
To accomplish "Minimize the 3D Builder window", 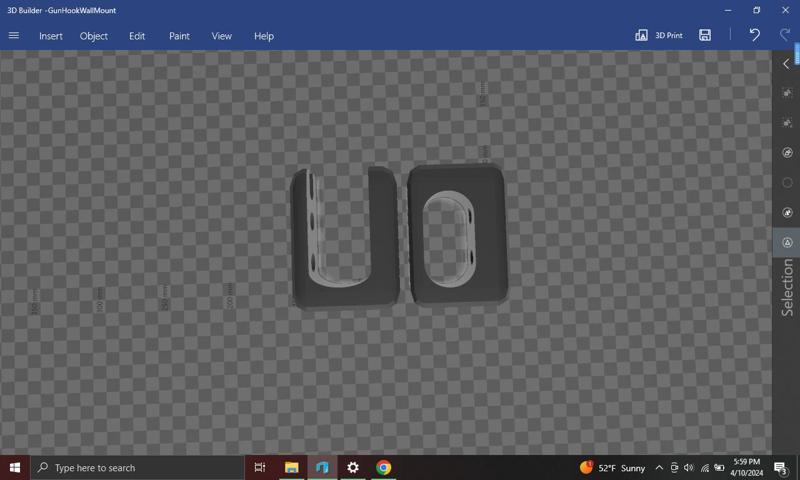I will [728, 10].
